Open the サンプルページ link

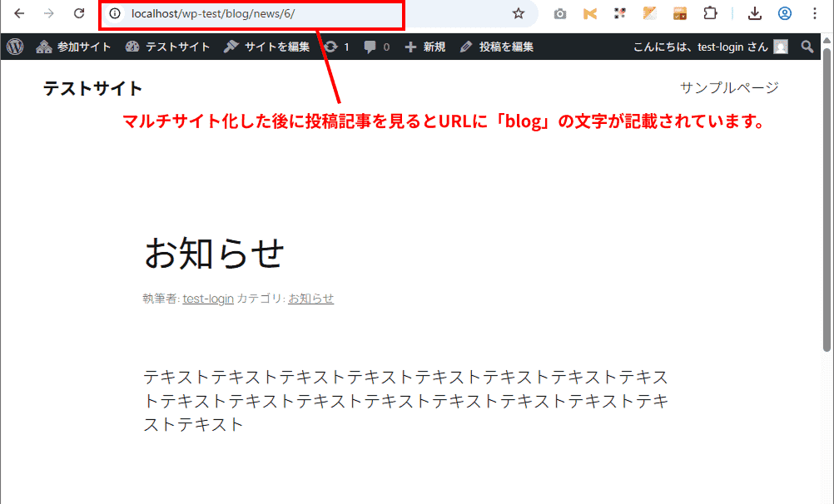(x=729, y=86)
